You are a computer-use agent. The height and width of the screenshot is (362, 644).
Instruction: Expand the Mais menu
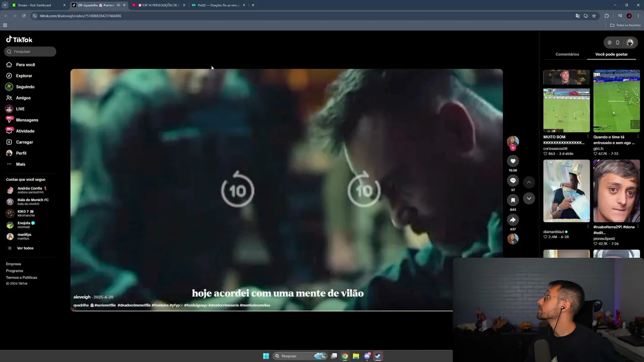pyautogui.click(x=16, y=164)
